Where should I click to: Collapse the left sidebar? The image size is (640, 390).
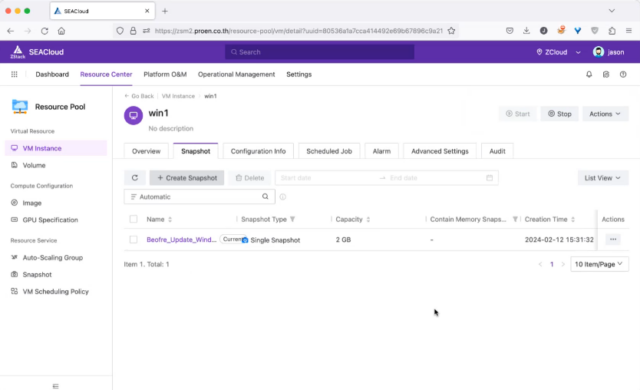coord(56,386)
